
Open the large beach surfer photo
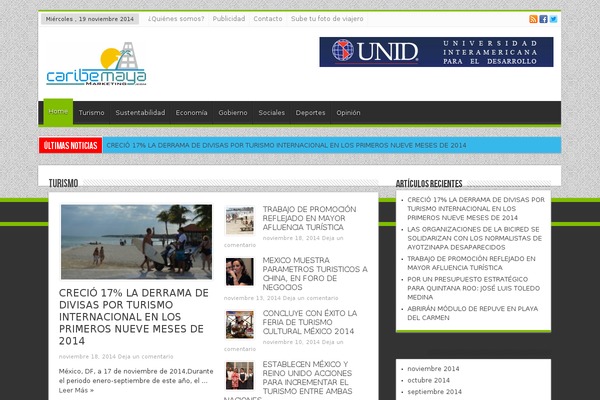(136, 242)
